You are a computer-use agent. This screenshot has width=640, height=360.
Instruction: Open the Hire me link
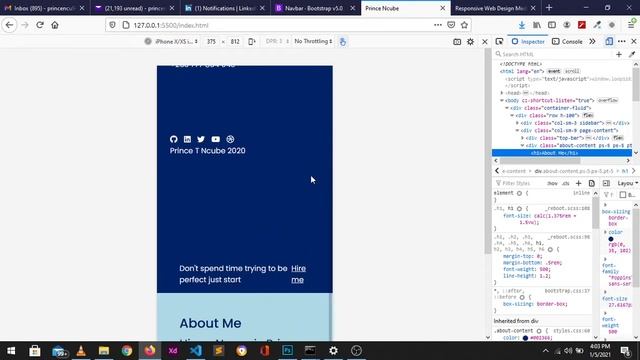298,274
